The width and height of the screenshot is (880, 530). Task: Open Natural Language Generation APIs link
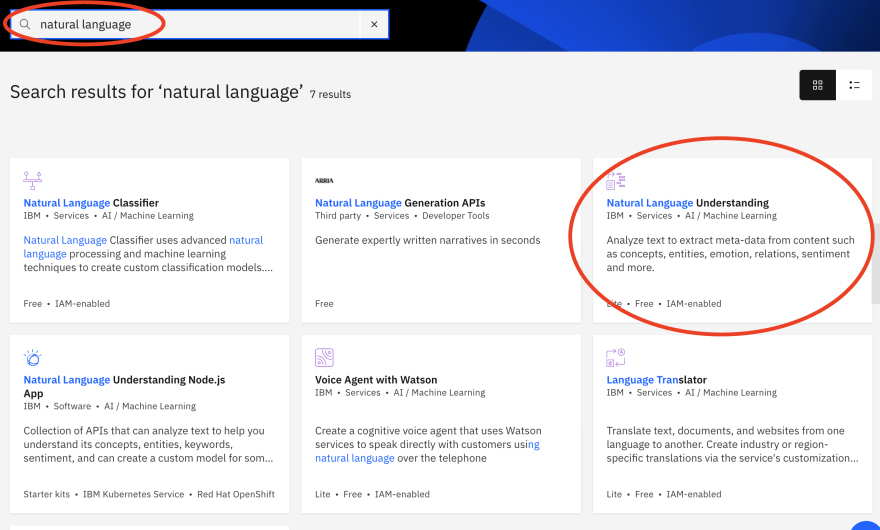400,203
